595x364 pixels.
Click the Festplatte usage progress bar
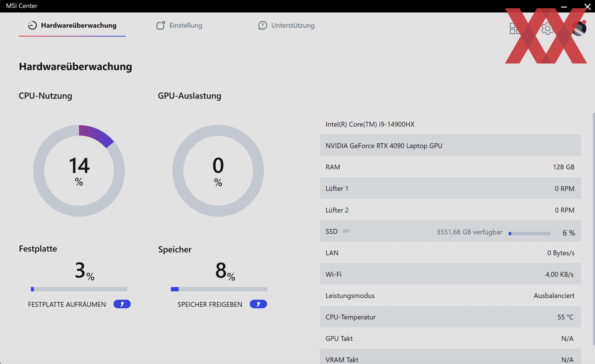[79, 289]
